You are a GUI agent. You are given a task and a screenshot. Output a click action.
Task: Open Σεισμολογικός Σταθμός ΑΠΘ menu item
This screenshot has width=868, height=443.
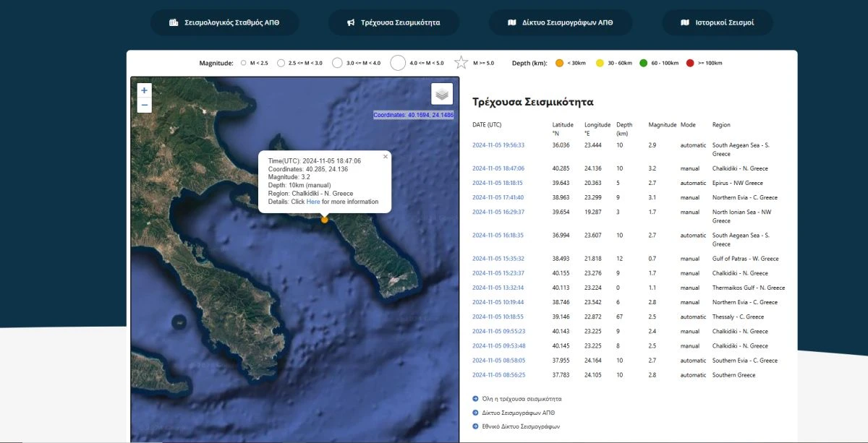coord(224,22)
